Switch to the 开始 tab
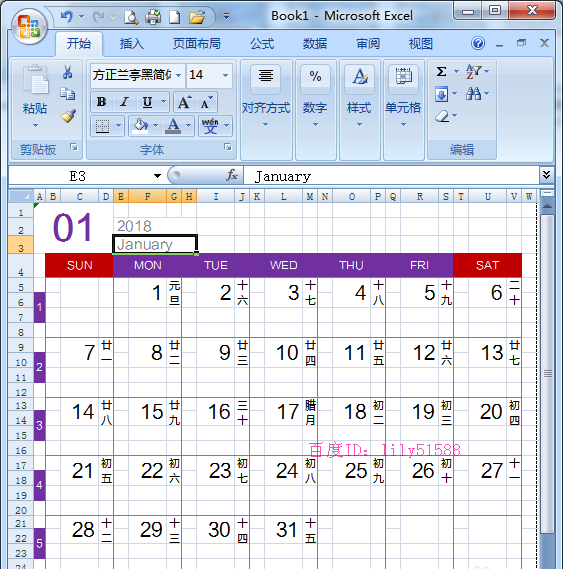Screen dimensions: 563x569 click(79, 44)
